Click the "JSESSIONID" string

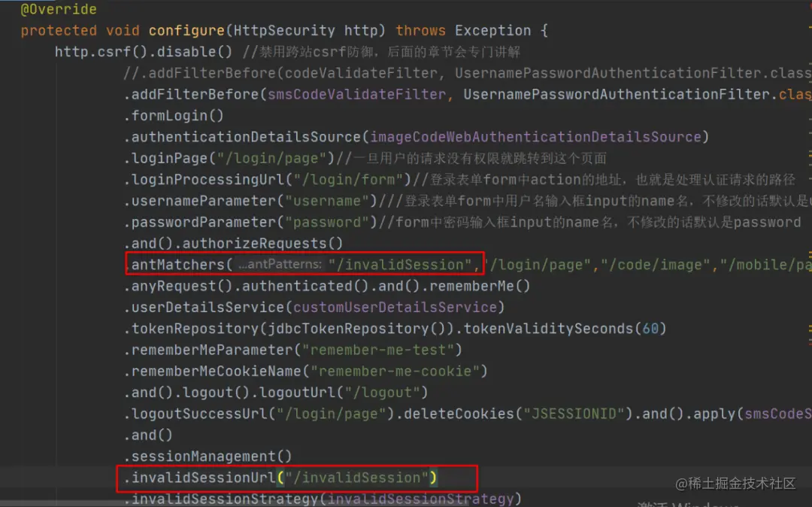[x=574, y=413]
